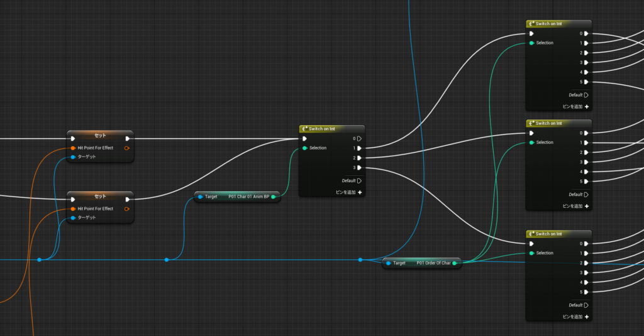644x336 pixels.
Task: Click exec input pin of upper セット node
Action: pyautogui.click(x=73, y=139)
